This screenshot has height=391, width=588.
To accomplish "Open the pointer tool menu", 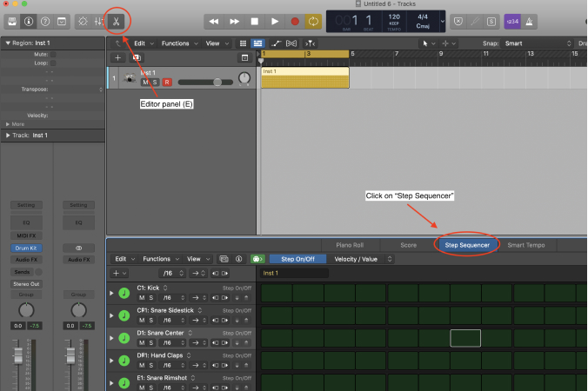I will (x=429, y=43).
